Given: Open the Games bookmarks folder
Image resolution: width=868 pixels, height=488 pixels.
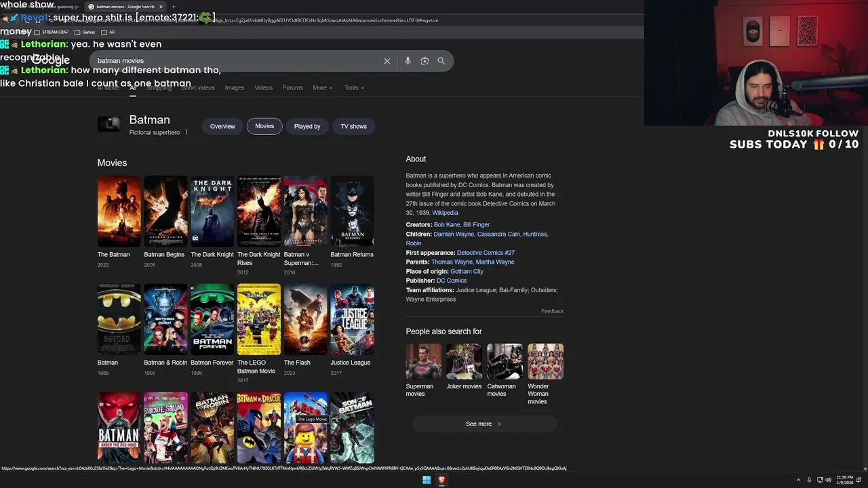Looking at the screenshot, I should point(85,32).
